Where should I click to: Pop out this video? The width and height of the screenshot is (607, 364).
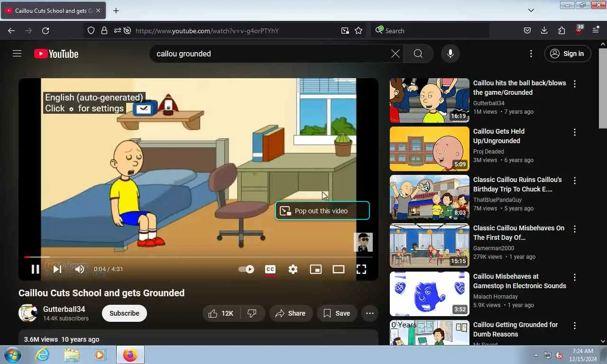(x=322, y=210)
